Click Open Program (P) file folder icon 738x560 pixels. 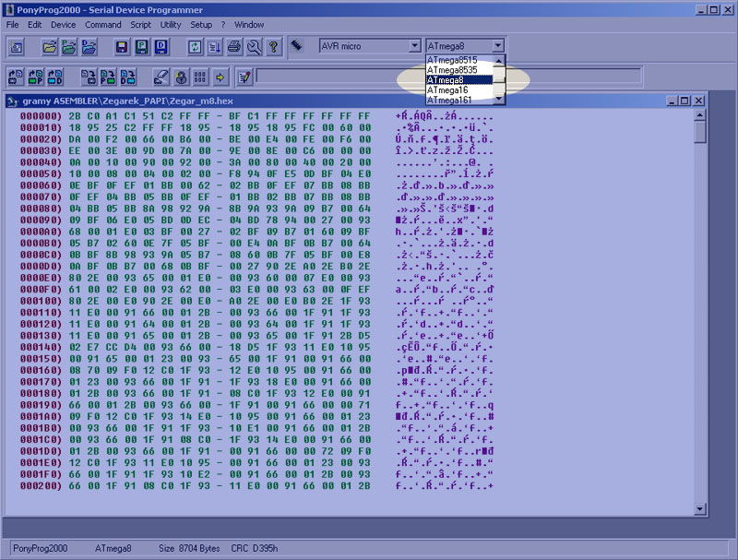pos(68,47)
